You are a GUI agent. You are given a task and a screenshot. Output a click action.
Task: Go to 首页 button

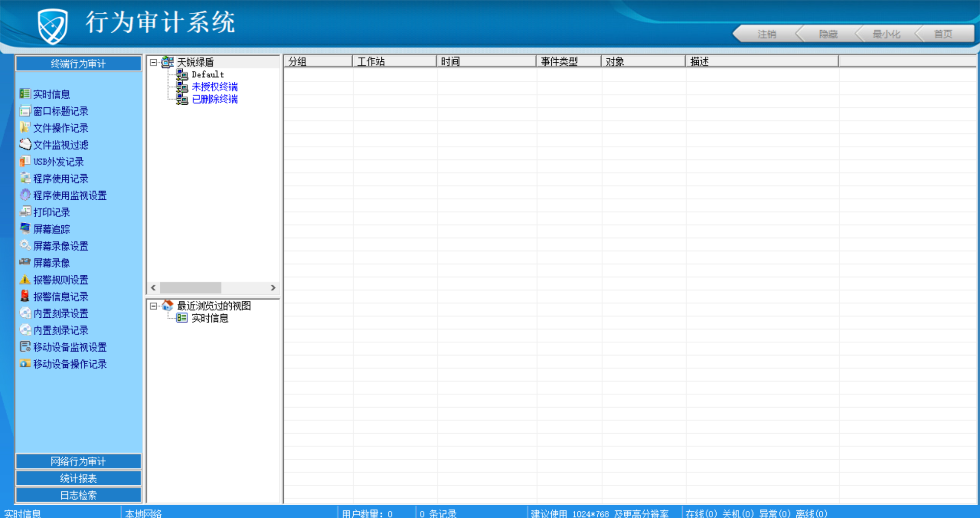point(943,34)
